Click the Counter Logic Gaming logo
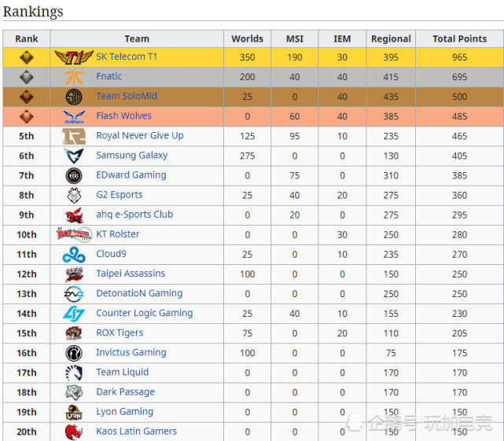This screenshot has height=441, width=504. click(74, 314)
